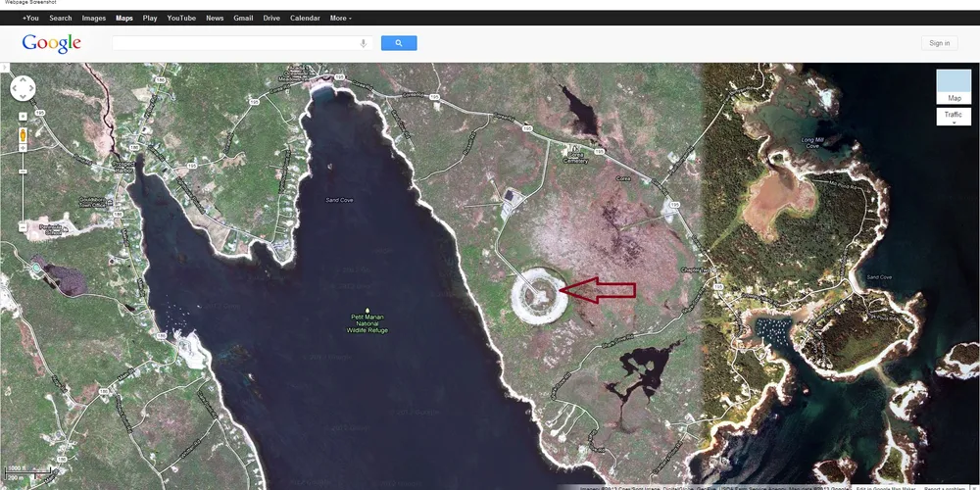Pan the map left with compass arrow

[x=15, y=89]
